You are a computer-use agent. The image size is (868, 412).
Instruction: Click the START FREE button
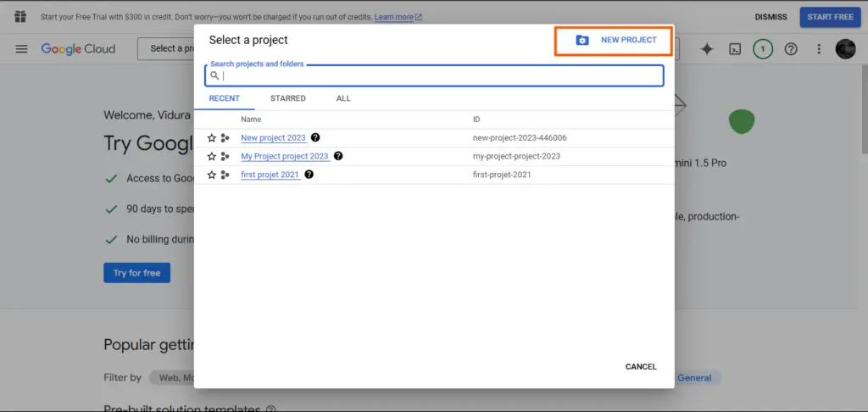[830, 17]
